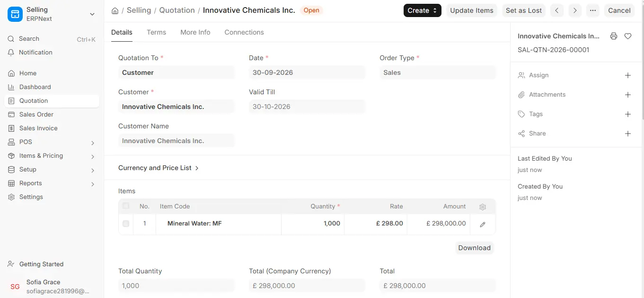The width and height of the screenshot is (644, 298).
Task: Click Set as Lost button
Action: coord(524,10)
